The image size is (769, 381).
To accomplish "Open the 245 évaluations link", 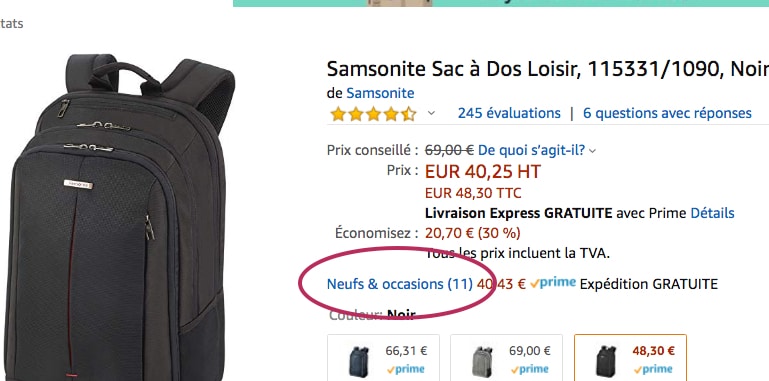I will 509,113.
